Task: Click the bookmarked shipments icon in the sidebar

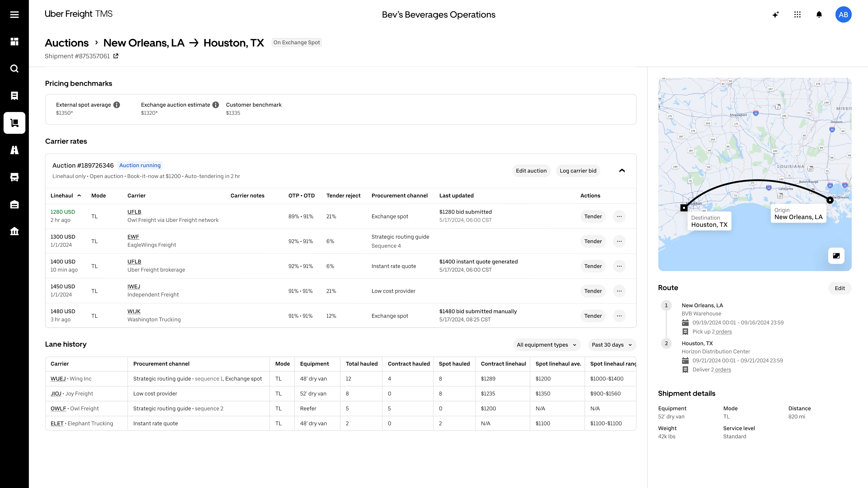Action: (14, 96)
